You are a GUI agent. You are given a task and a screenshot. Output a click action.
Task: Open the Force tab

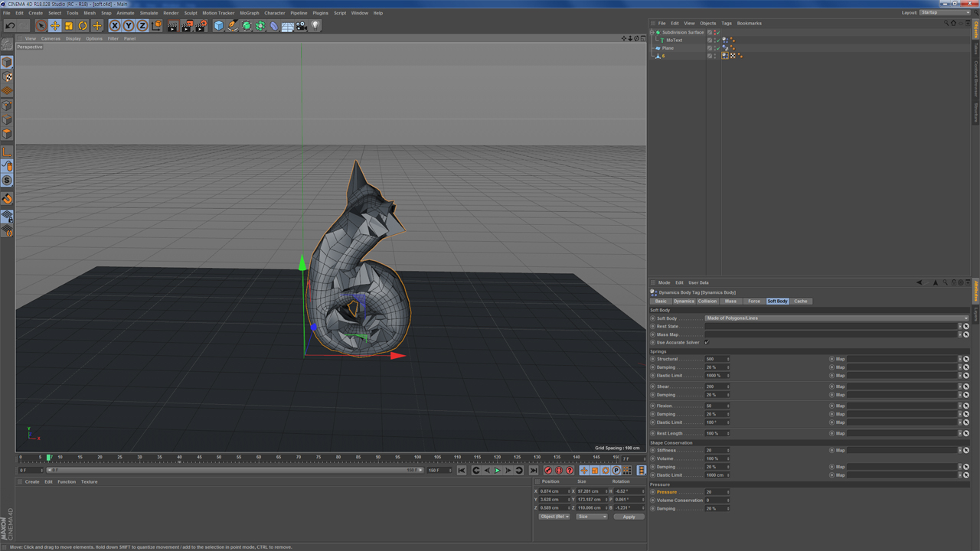(754, 301)
